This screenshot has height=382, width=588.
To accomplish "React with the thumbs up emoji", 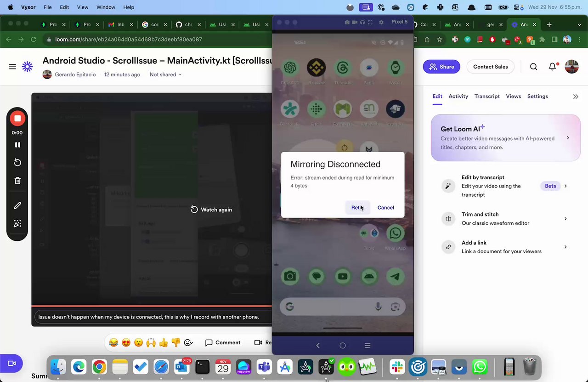I will tap(164, 342).
